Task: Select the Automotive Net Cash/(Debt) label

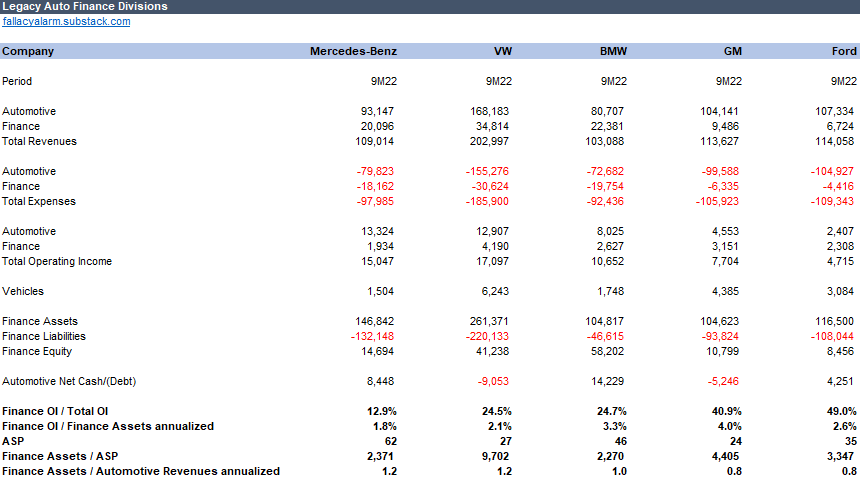Action: [69, 381]
